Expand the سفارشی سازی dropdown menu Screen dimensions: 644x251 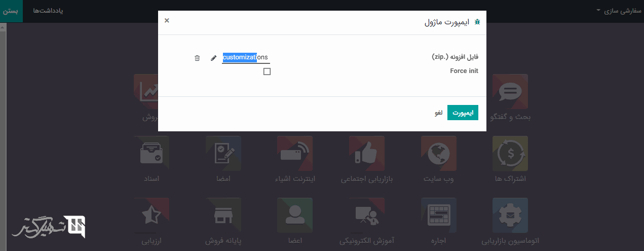622,11
